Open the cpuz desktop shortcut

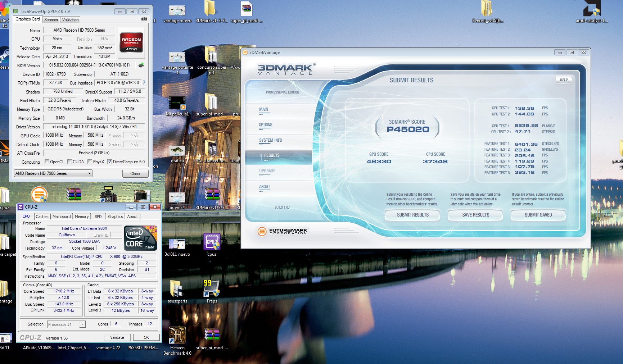pos(212,242)
